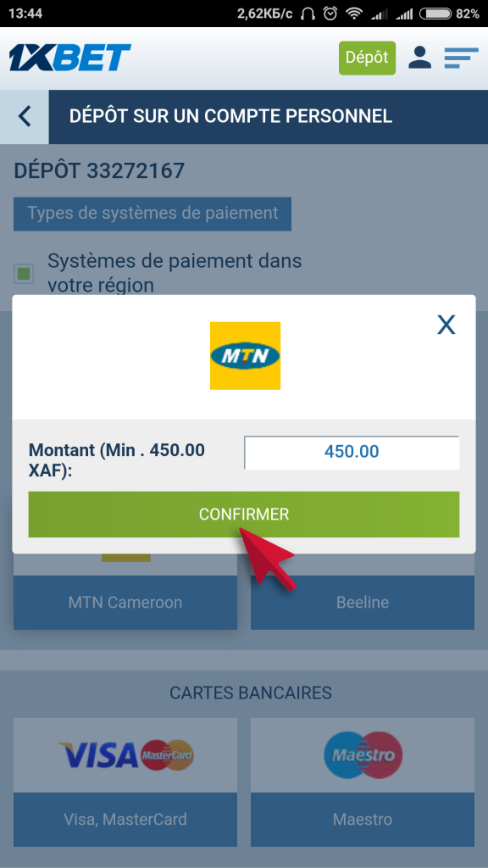
Task: Select the Maestro logo tile
Action: coord(363,755)
